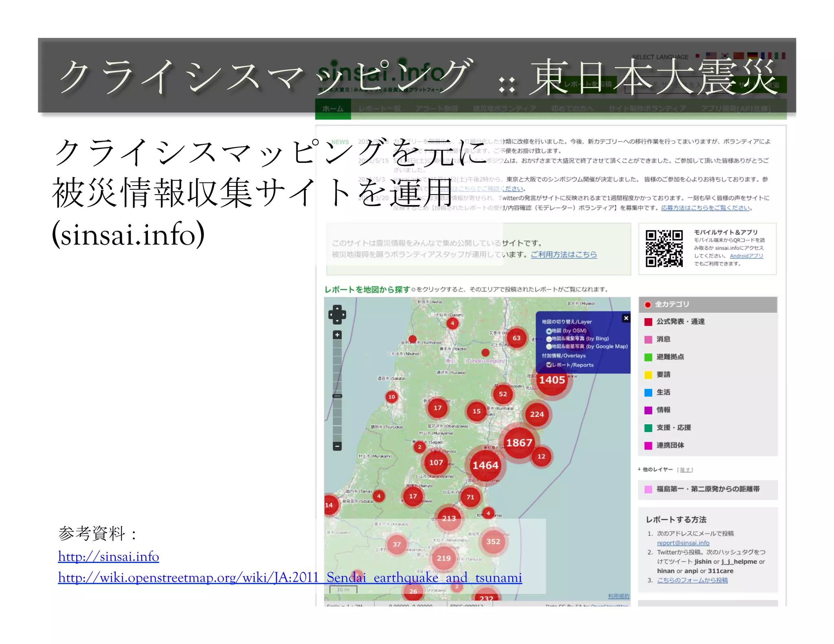Image resolution: width=834 pixels, height=644 pixels.
Task: Select the Chinese flag language
Action: click(x=739, y=56)
